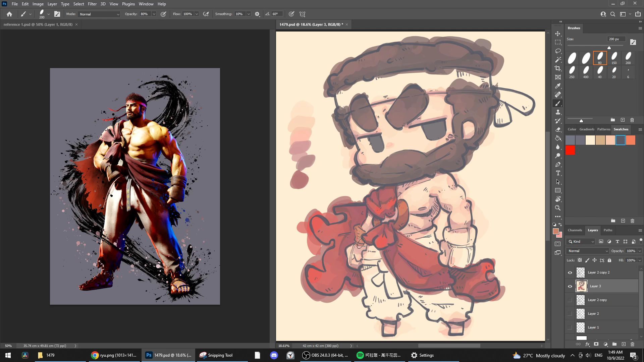Show Layer 2 visibility box
644x362 pixels.
(570, 314)
